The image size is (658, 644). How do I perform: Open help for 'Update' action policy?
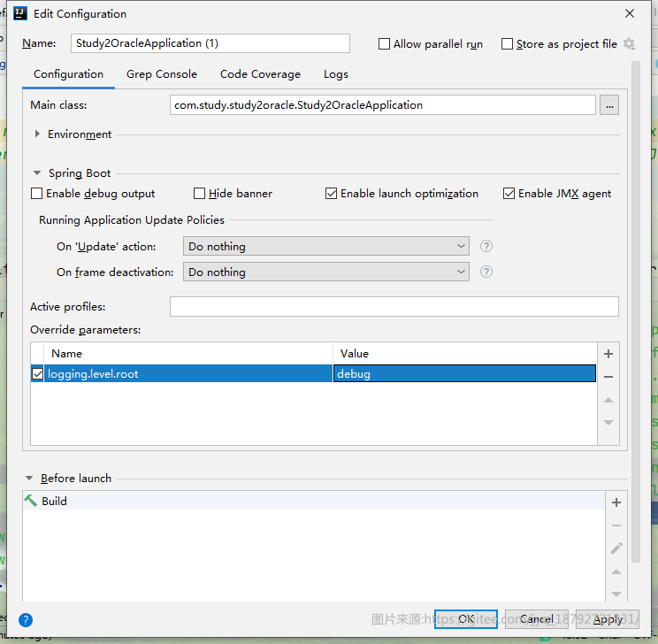pyautogui.click(x=486, y=246)
